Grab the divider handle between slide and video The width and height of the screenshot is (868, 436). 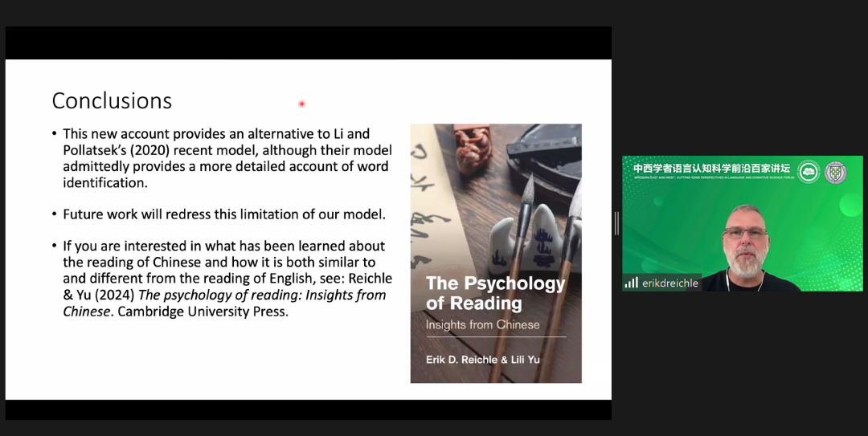click(616, 223)
